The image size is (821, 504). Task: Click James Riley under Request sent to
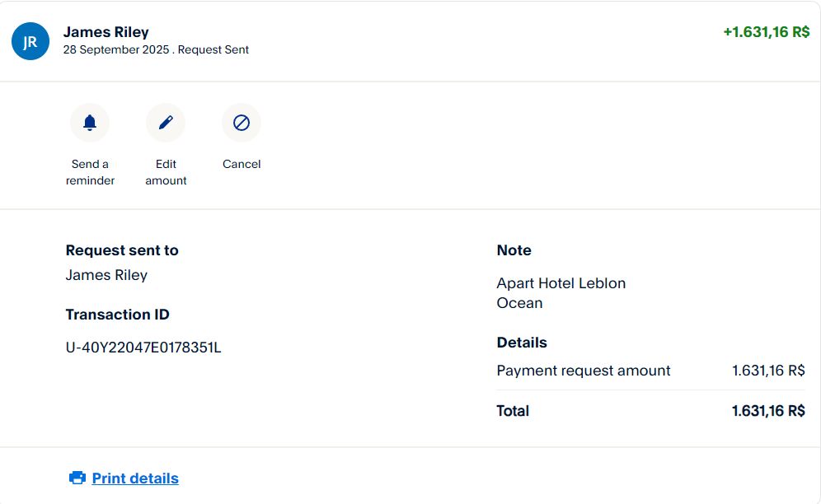point(106,275)
